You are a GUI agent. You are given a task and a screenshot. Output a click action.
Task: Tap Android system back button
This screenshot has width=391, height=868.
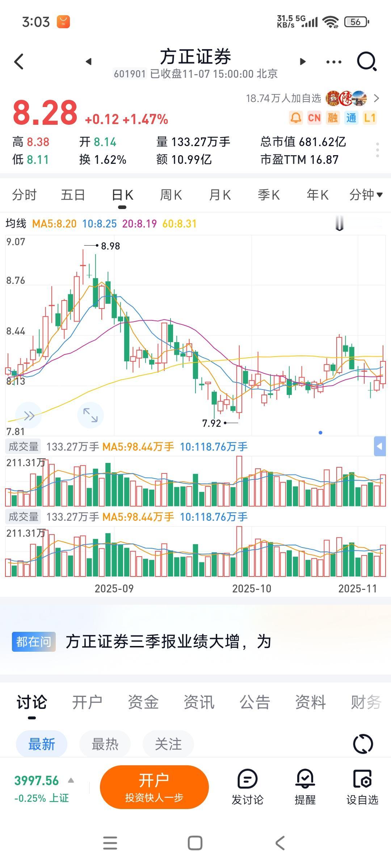click(x=280, y=843)
